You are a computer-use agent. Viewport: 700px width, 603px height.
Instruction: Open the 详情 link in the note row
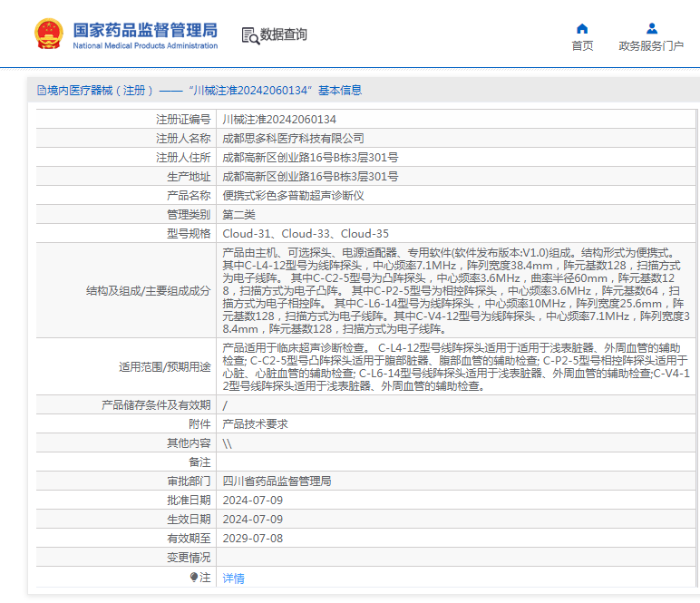point(233,578)
